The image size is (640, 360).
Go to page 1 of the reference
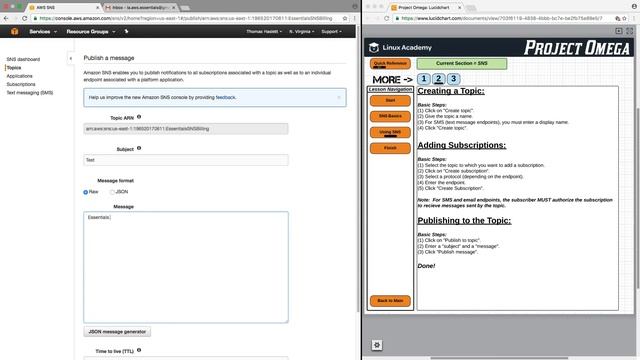click(x=424, y=79)
